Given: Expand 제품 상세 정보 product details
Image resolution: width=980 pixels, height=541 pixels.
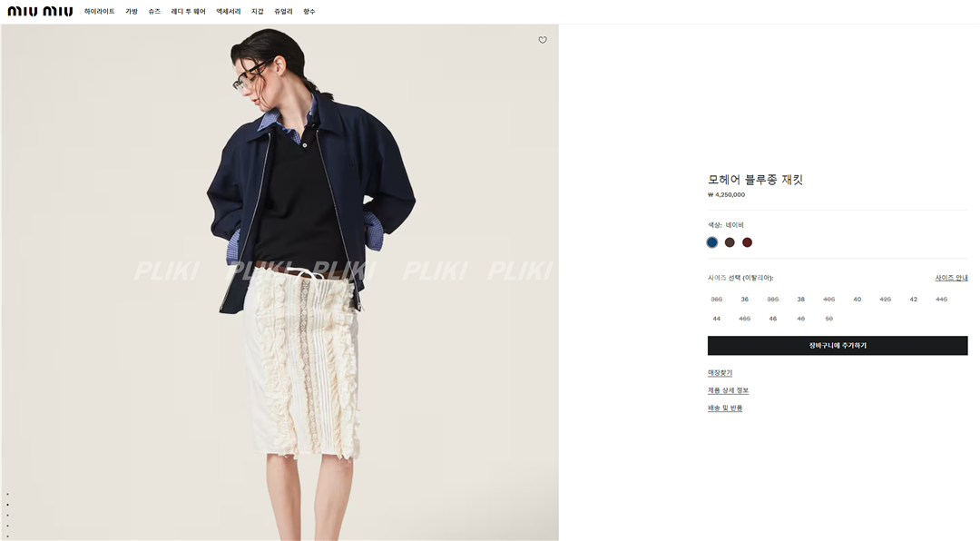Looking at the screenshot, I should 728,390.
